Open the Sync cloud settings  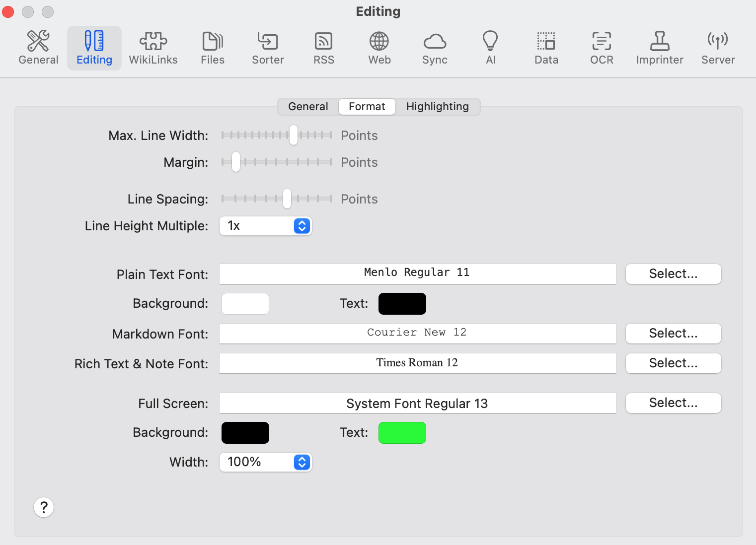click(x=435, y=48)
